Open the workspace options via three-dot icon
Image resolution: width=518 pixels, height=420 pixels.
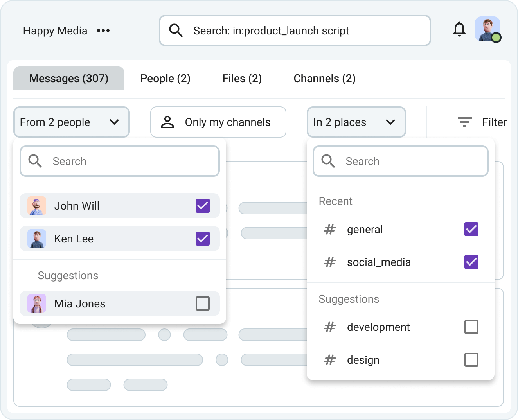click(103, 31)
